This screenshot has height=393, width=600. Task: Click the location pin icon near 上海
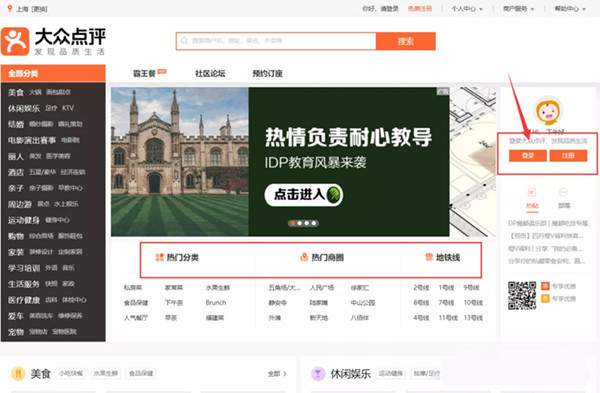tap(10, 8)
